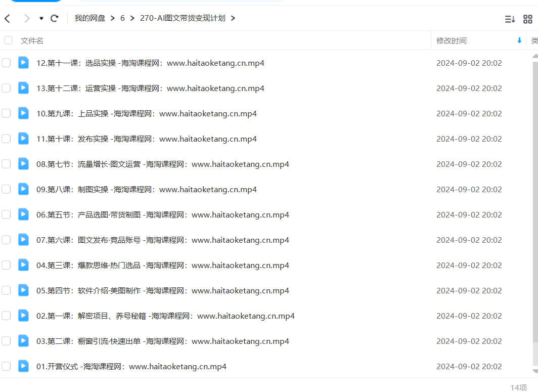The image size is (538, 392).
Task: Expand chevron after folder 6 breadcrumb
Action: (132, 18)
